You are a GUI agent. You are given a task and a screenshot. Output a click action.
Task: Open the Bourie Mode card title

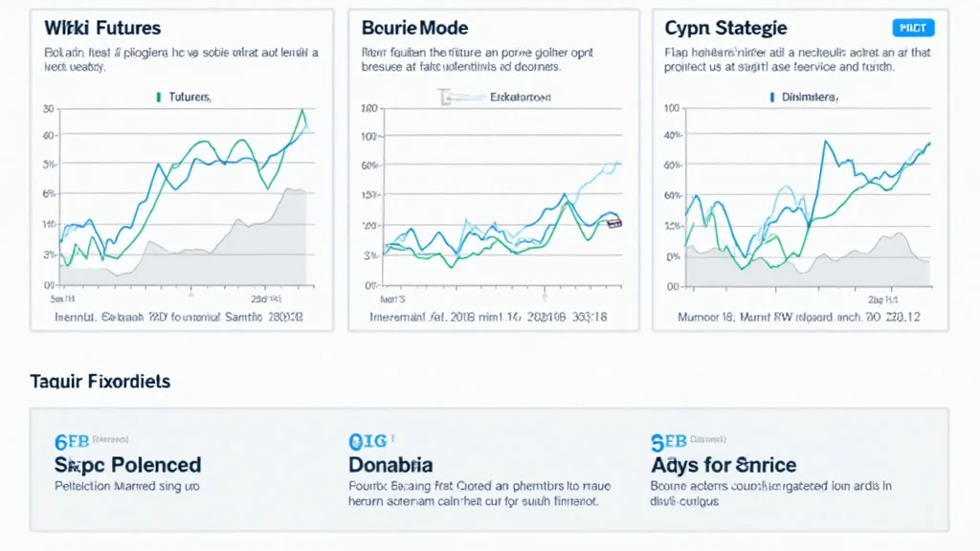pos(415,29)
